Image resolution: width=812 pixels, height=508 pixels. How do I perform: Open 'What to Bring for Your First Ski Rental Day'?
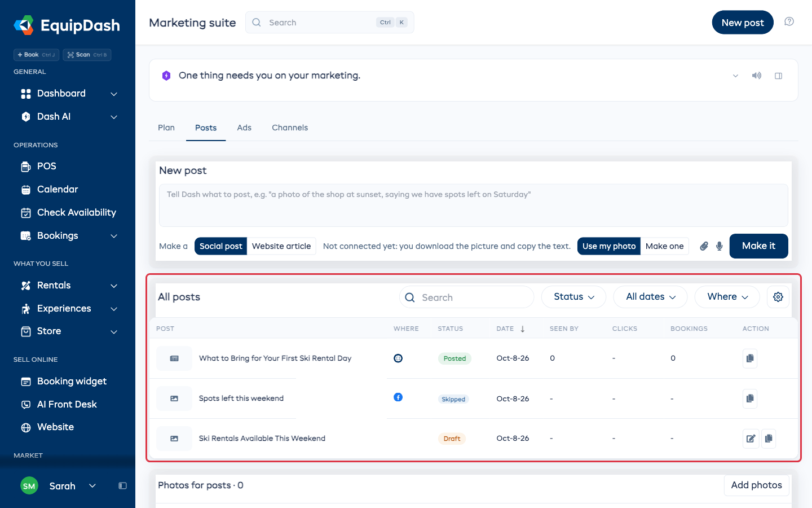(x=275, y=358)
